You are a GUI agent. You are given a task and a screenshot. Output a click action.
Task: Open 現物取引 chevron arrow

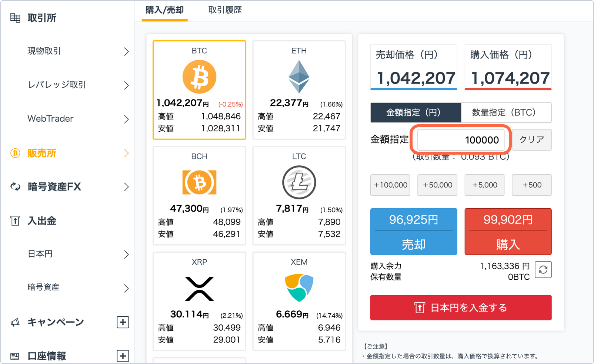coord(126,51)
